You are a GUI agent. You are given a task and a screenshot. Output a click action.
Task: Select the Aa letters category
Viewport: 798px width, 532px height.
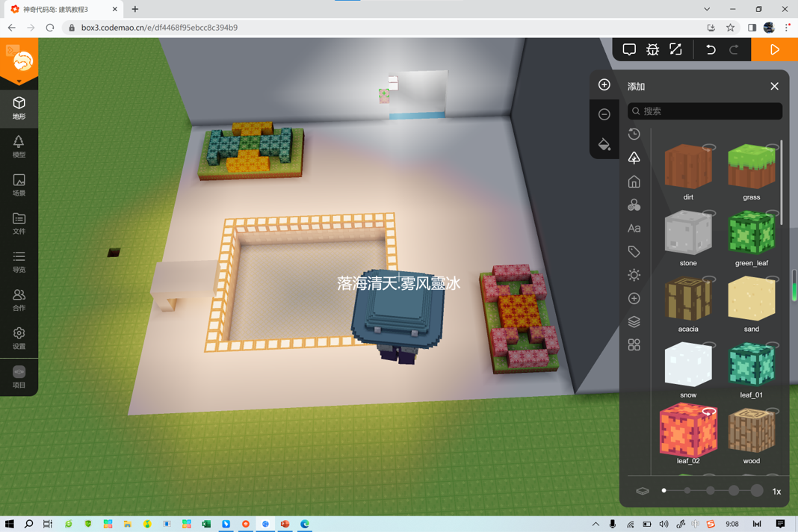click(634, 228)
